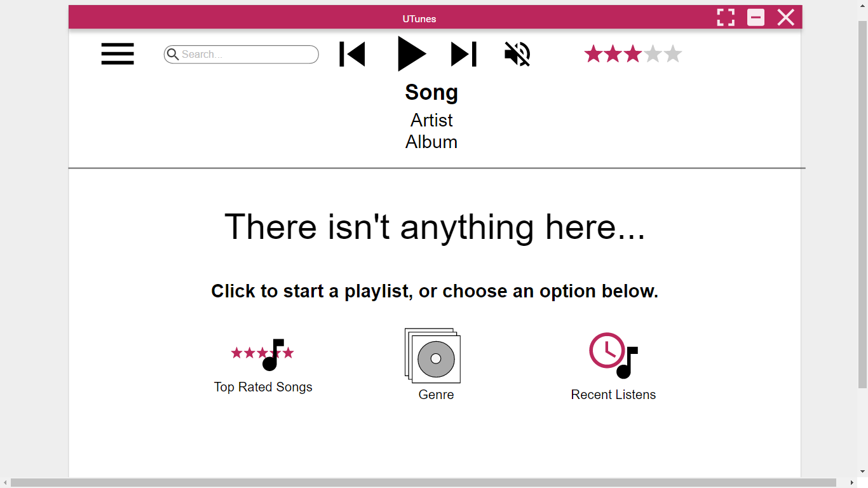Toggle the muted speaker icon
The height and width of the screenshot is (488, 868).
[x=517, y=54]
